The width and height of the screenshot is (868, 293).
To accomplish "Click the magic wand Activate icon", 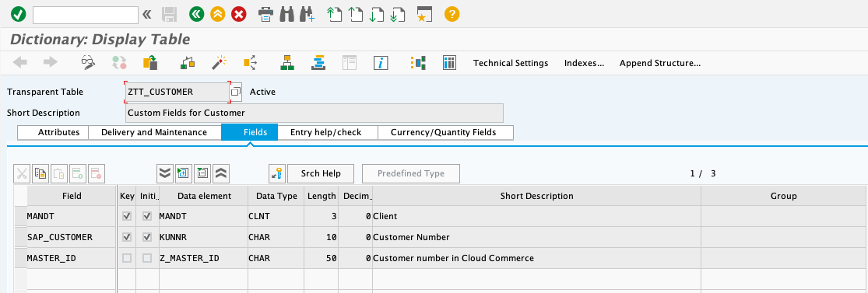I will [x=220, y=62].
